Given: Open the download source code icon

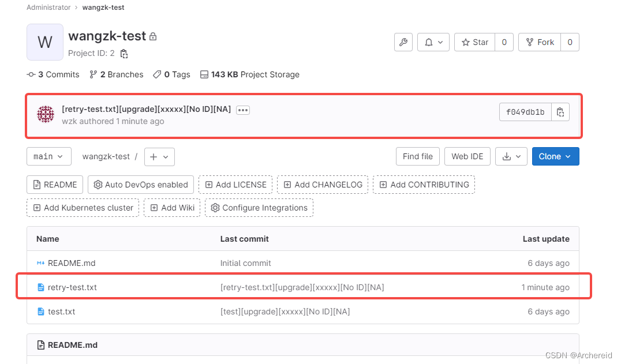Looking at the screenshot, I should click(508, 156).
